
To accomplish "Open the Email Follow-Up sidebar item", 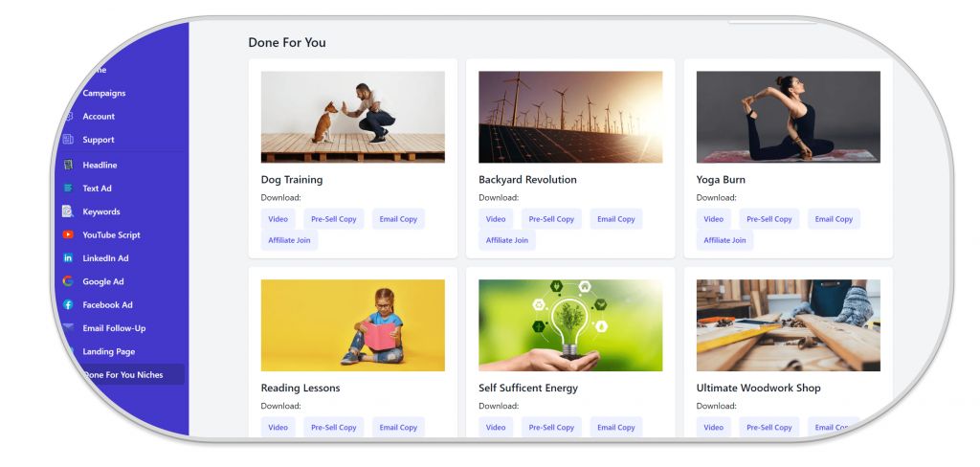I will (114, 328).
